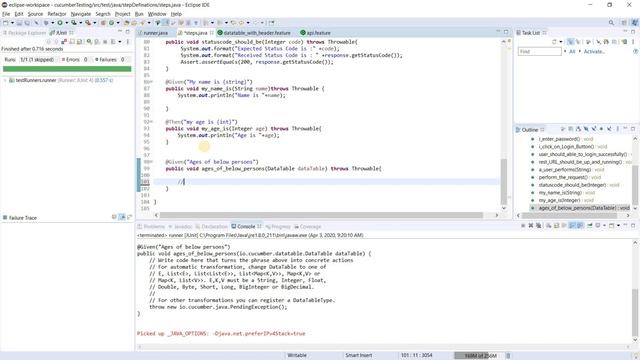The width and height of the screenshot is (640, 360).
Task: Click the Coverage launch toolbar icon
Action: [x=74, y=23]
